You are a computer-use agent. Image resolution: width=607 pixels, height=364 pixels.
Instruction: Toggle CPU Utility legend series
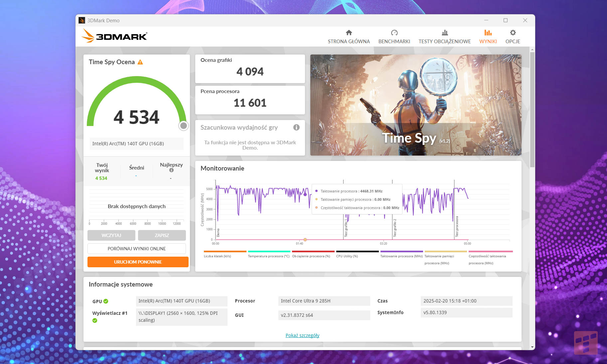357,254
